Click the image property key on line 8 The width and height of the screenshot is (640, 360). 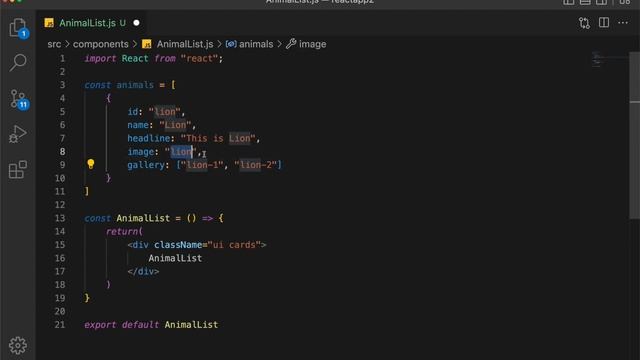[140, 152]
